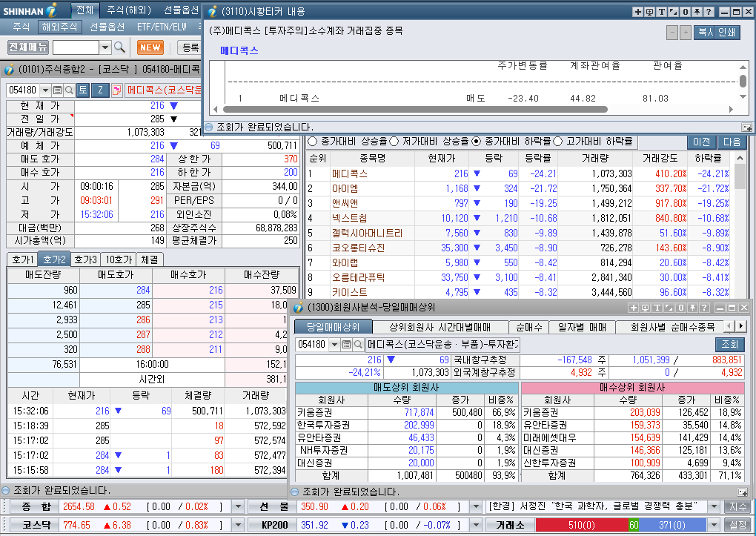Viewport: 756px width, 536px height.
Task: Click pin always-on-top icon in 시황티커 title bar
Action: pyautogui.click(x=697, y=12)
